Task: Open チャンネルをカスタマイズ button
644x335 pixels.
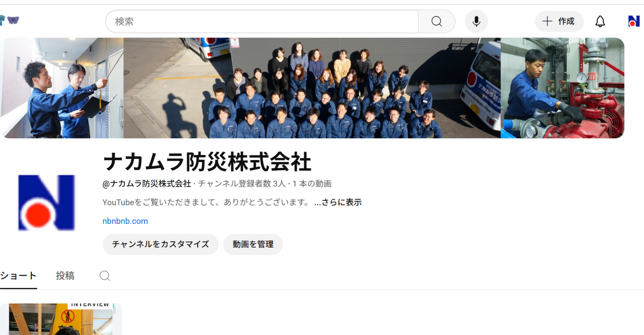Action: [160, 244]
